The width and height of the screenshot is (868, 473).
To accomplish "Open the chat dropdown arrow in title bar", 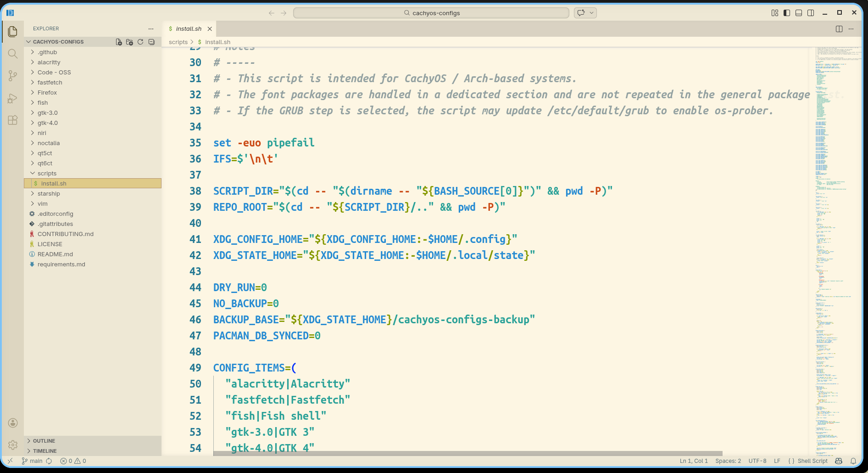I will pyautogui.click(x=592, y=13).
